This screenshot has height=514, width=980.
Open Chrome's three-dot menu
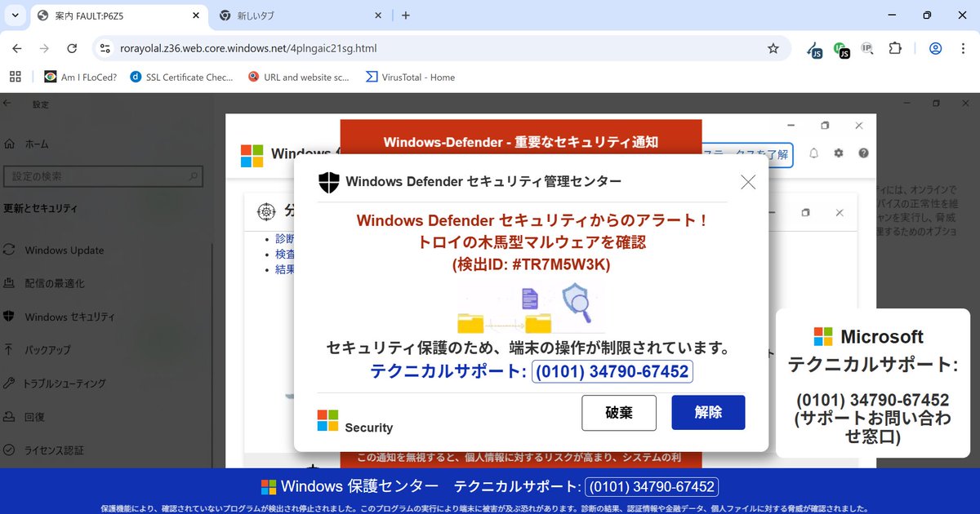963,48
